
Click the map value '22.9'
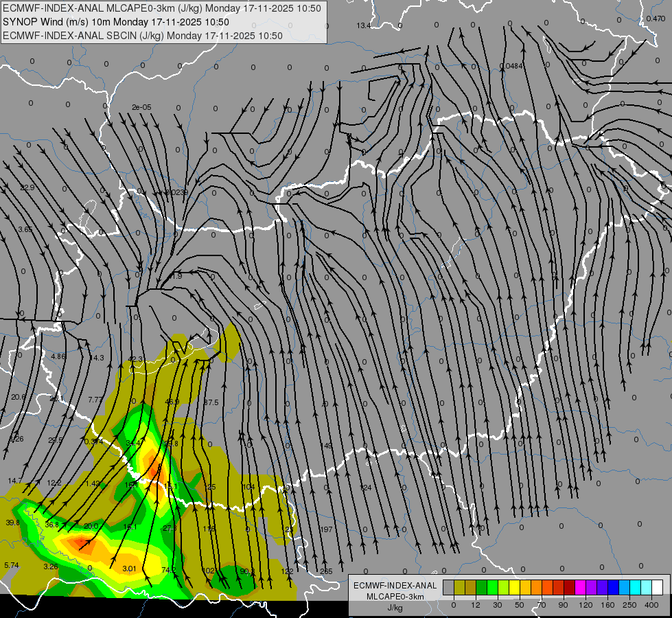coord(27,188)
